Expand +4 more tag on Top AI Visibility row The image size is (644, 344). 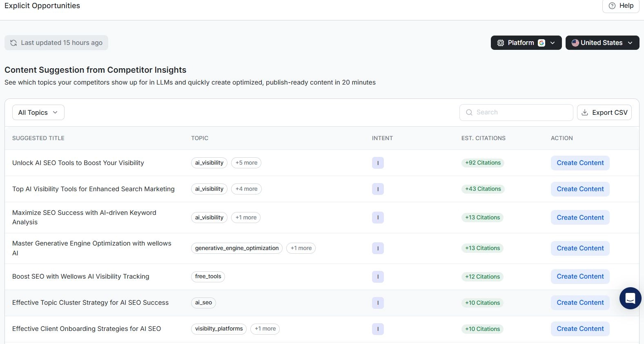246,189
